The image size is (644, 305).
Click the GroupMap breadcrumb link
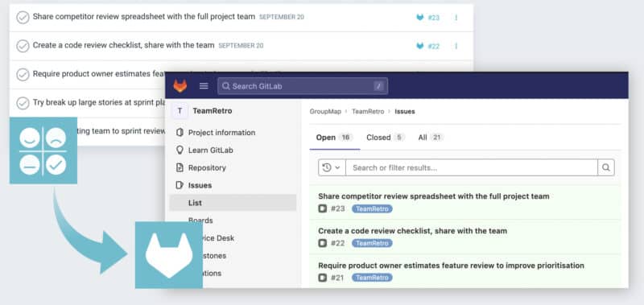click(325, 112)
